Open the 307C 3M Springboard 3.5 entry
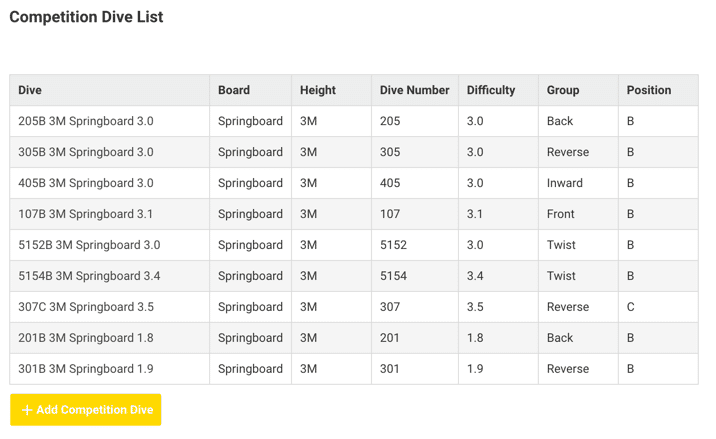Viewport: 716px width, 439px height. pos(354,307)
